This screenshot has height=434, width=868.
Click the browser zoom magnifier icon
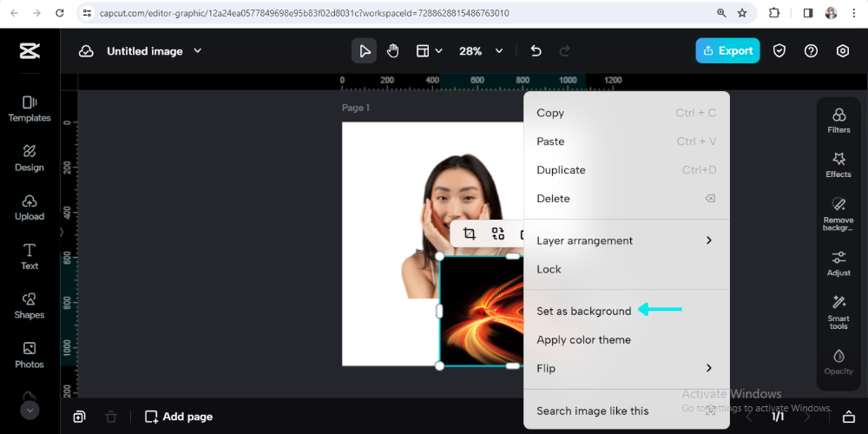coord(721,13)
